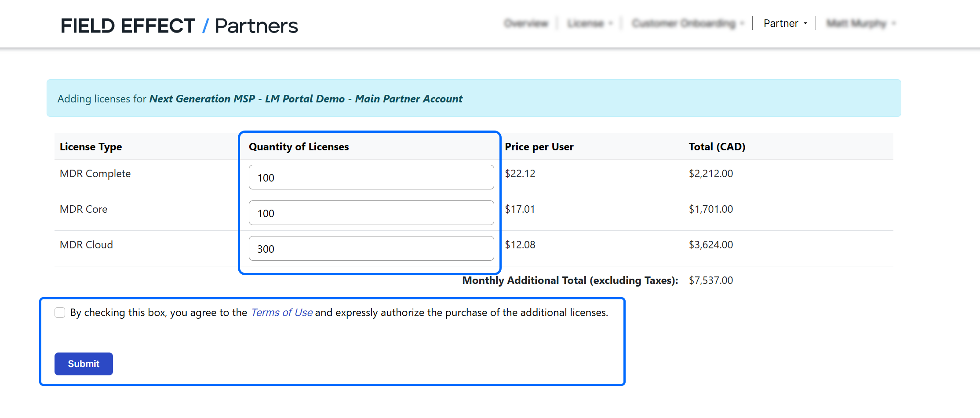Click the 'Total (CAD)' column header
This screenshot has width=980, height=418.
click(717, 147)
